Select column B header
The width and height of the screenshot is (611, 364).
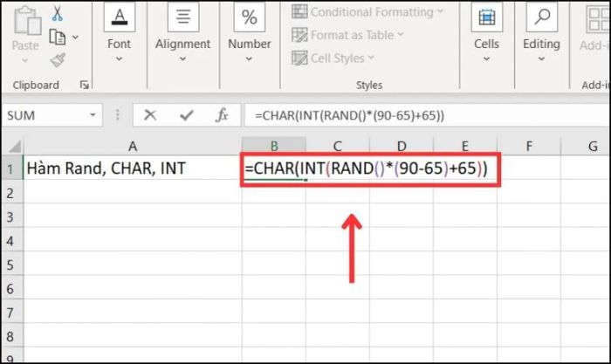click(x=274, y=146)
